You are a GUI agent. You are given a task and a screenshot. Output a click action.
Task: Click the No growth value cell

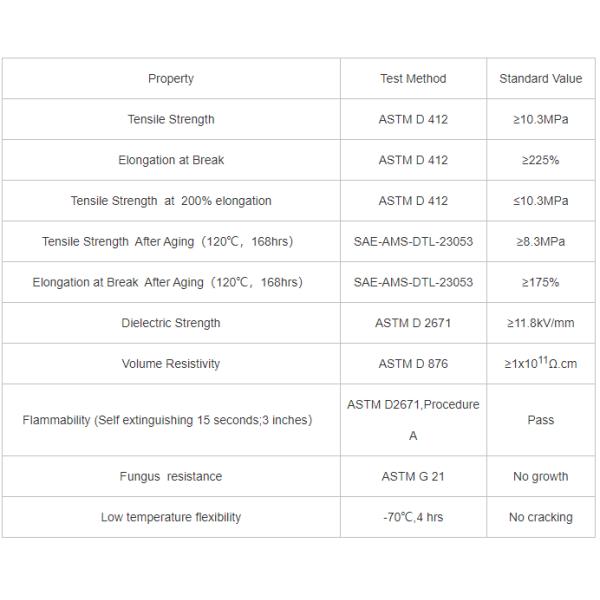(541, 477)
